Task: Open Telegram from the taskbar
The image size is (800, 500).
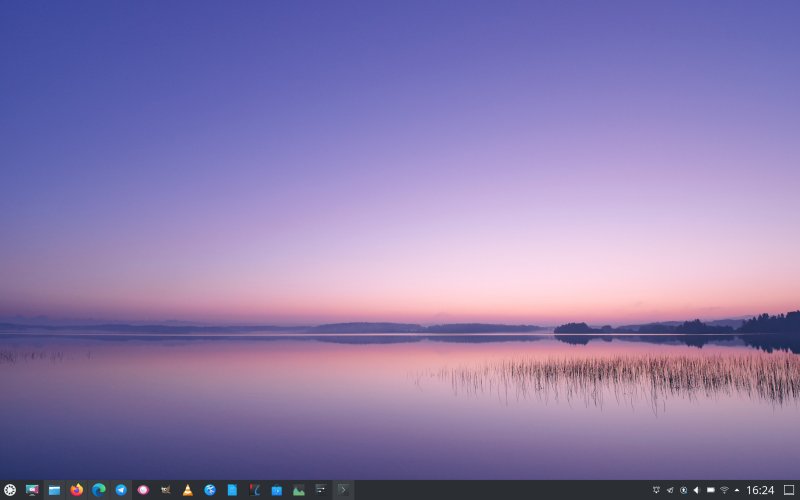Action: coord(121,490)
